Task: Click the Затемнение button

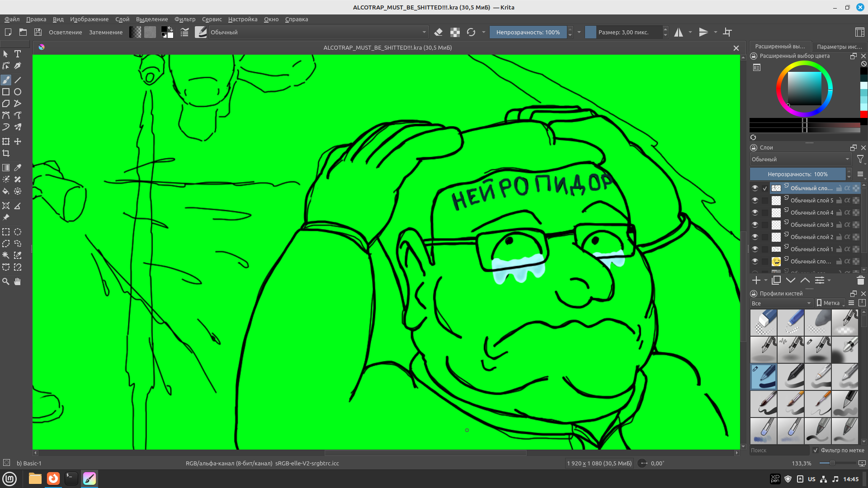Action: (105, 32)
